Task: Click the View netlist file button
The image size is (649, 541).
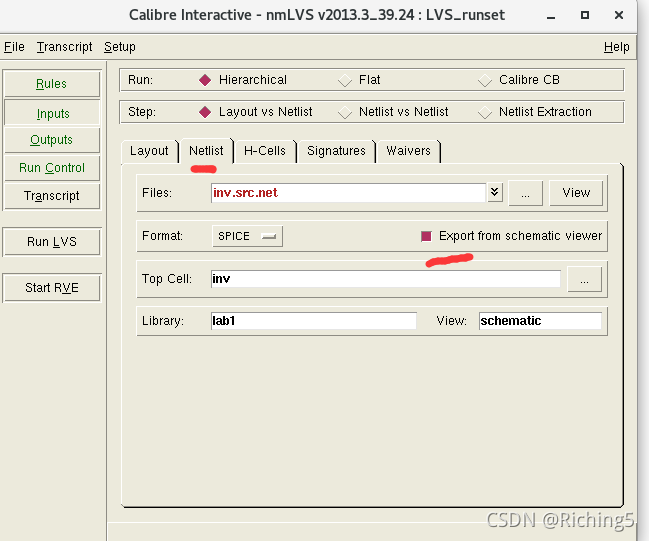Action: (x=576, y=193)
